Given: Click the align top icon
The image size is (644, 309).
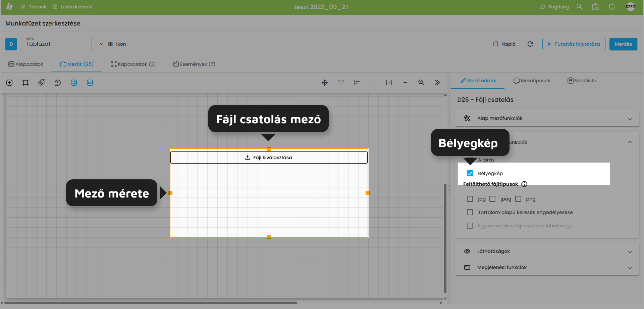Looking at the screenshot, I should coord(373,83).
